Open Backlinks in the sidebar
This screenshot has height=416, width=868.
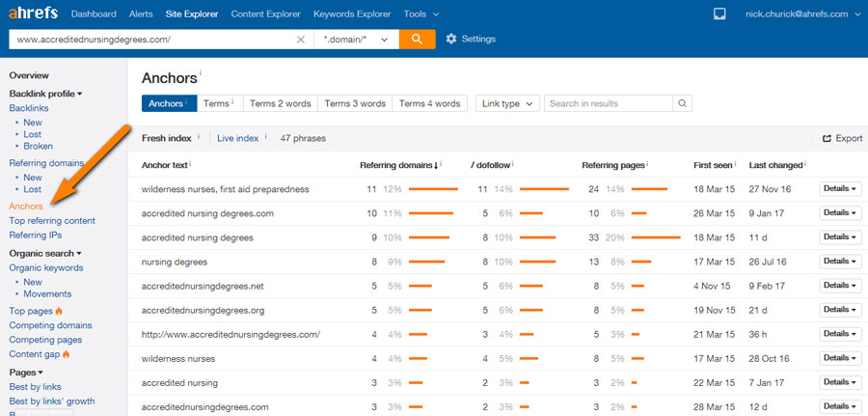[29, 108]
